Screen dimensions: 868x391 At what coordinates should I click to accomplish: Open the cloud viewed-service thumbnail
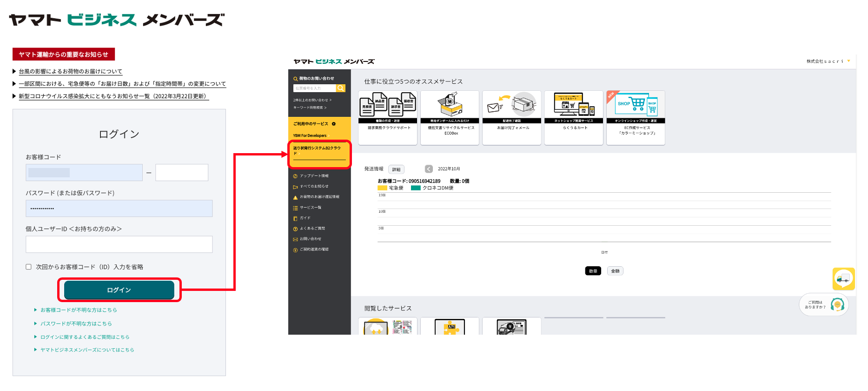(388, 326)
